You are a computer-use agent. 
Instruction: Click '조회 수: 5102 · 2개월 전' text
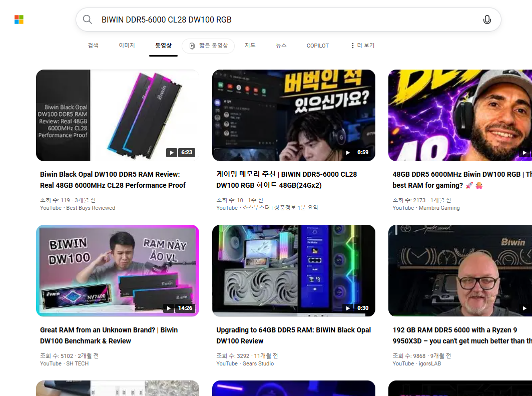[69, 355]
